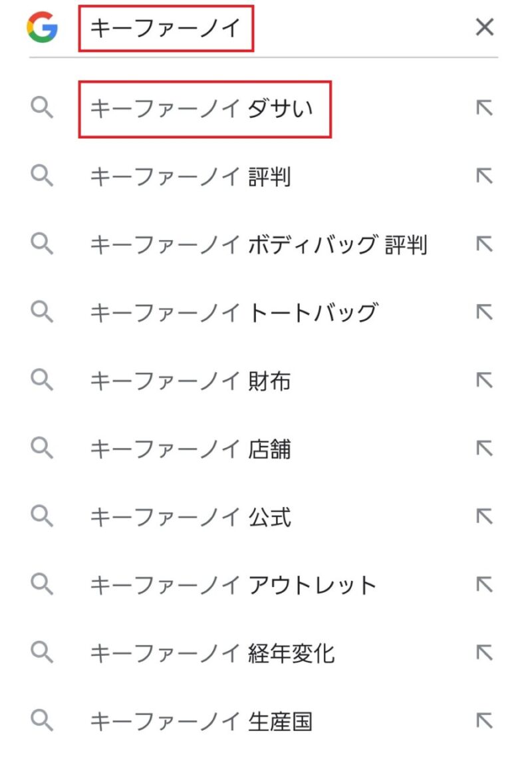This screenshot has height=768, width=532.
Task: Click arrow icon beside ボディバッグ 評判
Action: coord(485,244)
